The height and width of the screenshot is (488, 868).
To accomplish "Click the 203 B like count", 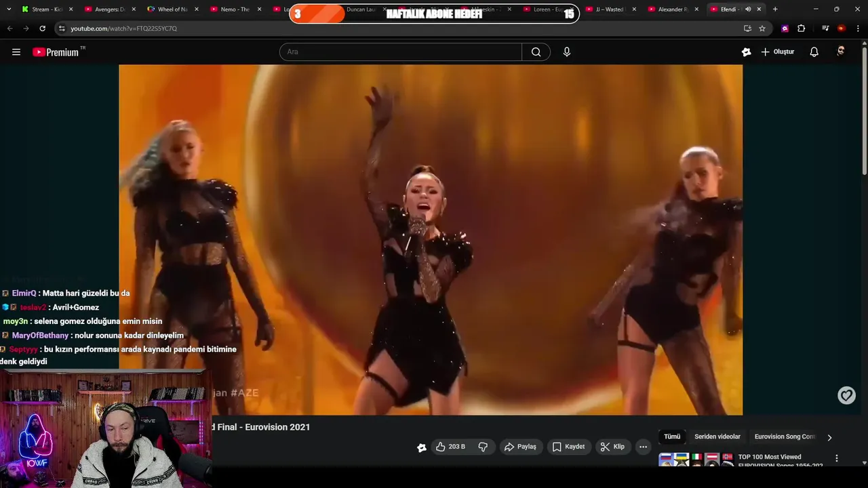I will point(457,447).
